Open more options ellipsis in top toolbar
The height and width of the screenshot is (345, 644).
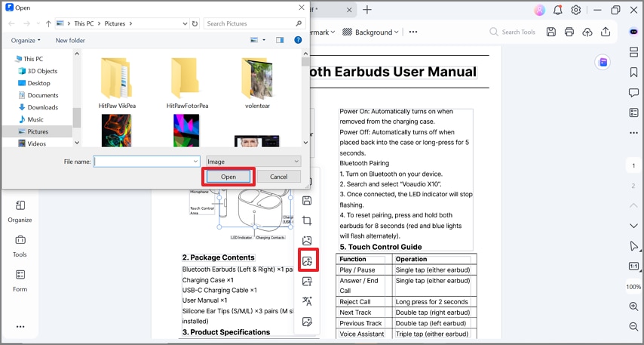click(x=413, y=32)
